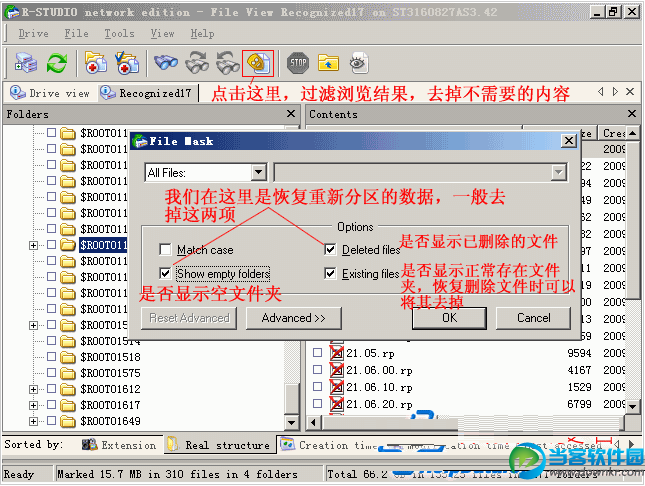
Task: Mark the checkbox for folder $ROOT01612
Action: (51, 388)
